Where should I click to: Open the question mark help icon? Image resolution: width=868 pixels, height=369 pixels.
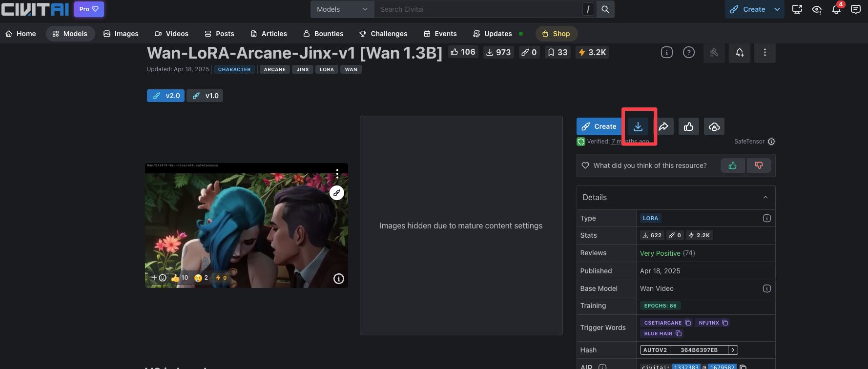[x=689, y=52]
